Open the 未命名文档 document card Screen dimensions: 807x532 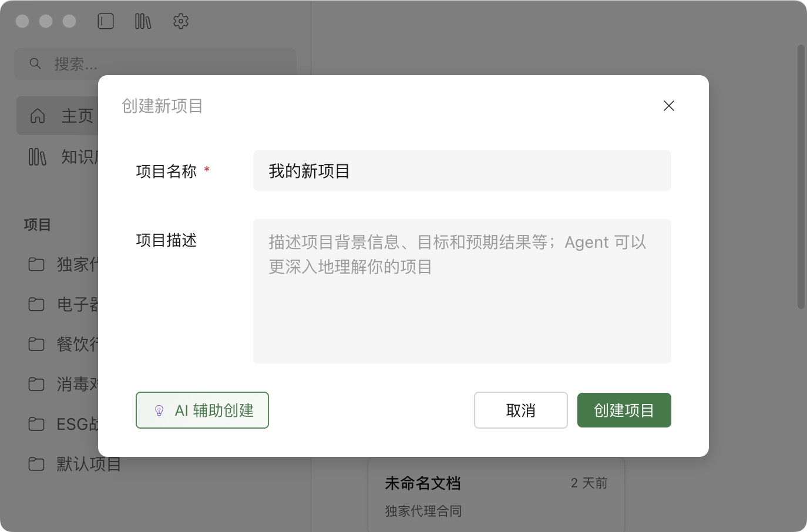pyautogui.click(x=496, y=495)
